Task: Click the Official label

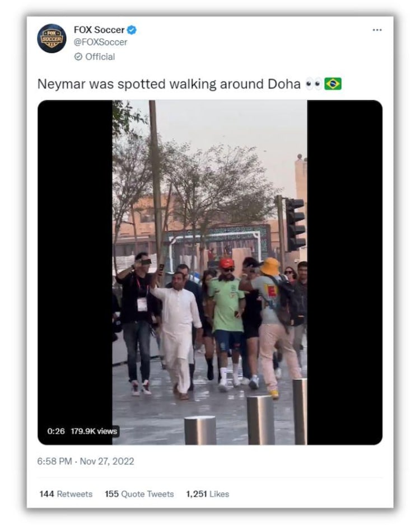Action: [x=100, y=57]
